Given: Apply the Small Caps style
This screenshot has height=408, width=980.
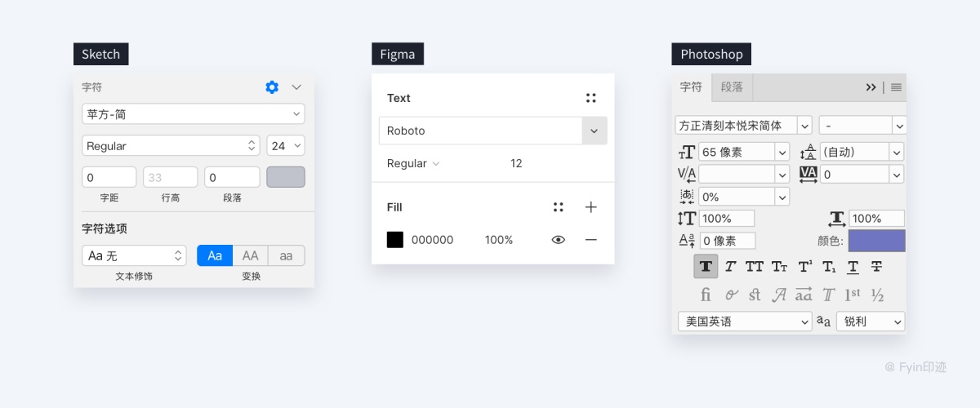Looking at the screenshot, I should [x=779, y=266].
